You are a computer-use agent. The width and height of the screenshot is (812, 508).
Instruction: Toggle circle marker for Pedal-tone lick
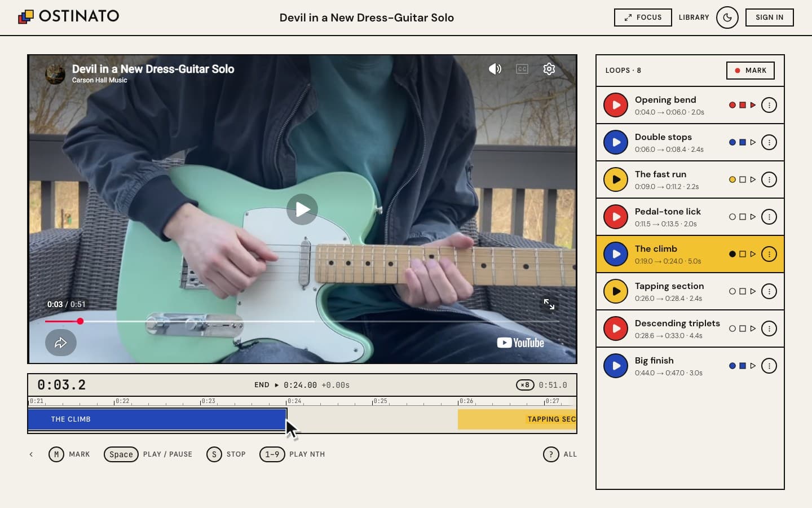point(732,217)
